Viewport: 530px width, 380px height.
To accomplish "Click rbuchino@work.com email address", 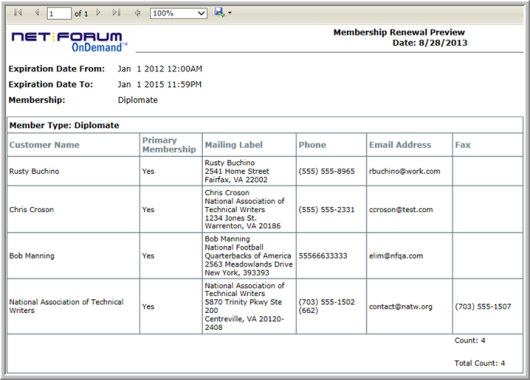I will 405,171.
